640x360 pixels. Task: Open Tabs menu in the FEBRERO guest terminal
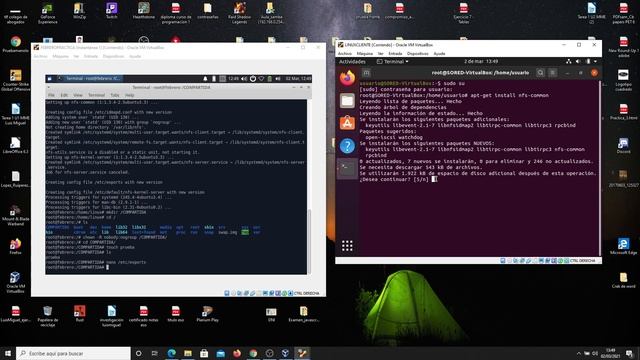coord(115,95)
